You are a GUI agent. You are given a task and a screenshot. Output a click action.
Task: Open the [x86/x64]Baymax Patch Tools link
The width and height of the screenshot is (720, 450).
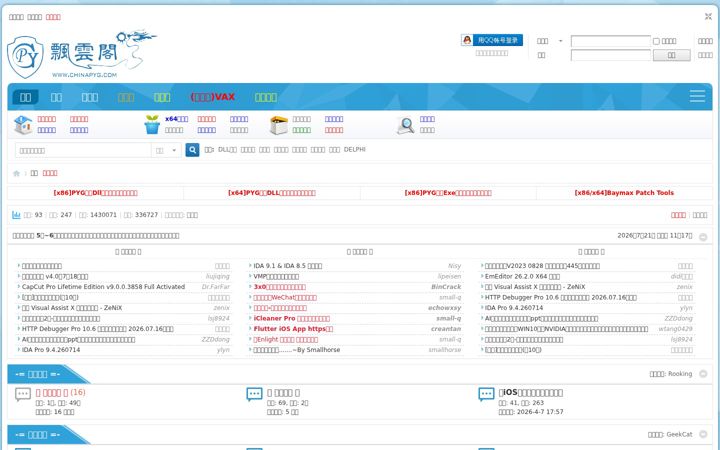[624, 193]
